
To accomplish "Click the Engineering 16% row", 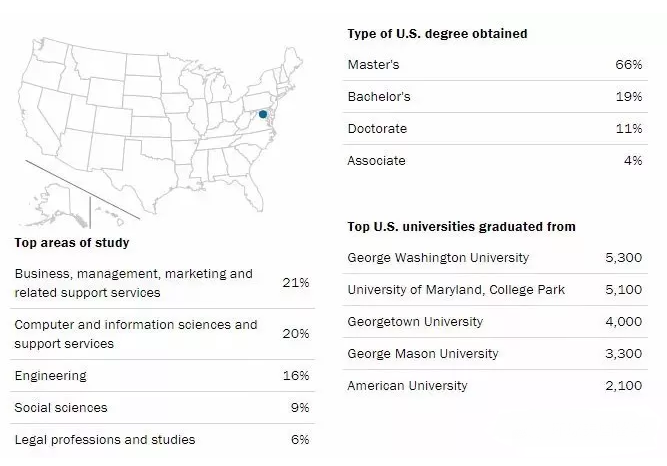I will pyautogui.click(x=162, y=376).
